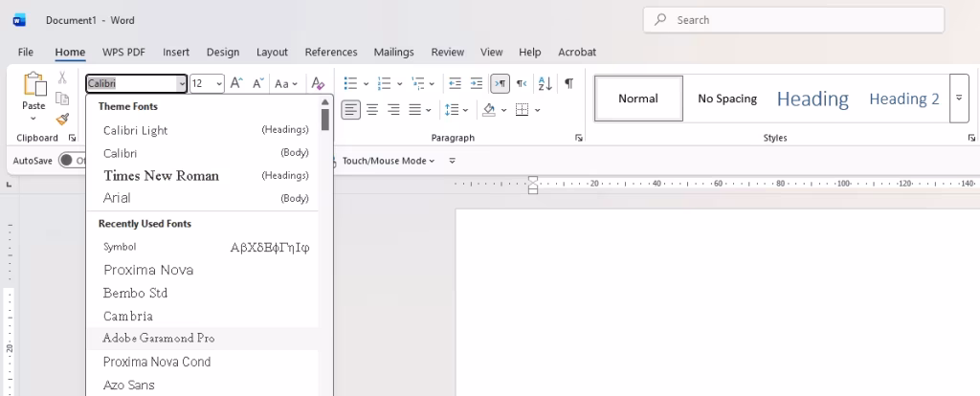Click the Paste clipboard icon
The width and height of the screenshot is (980, 396).
tap(35, 84)
